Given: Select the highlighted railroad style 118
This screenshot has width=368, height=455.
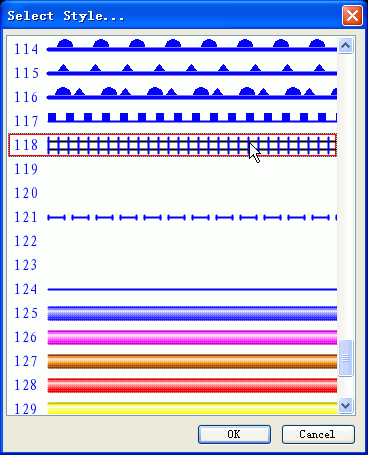Looking at the screenshot, I should point(172,145).
